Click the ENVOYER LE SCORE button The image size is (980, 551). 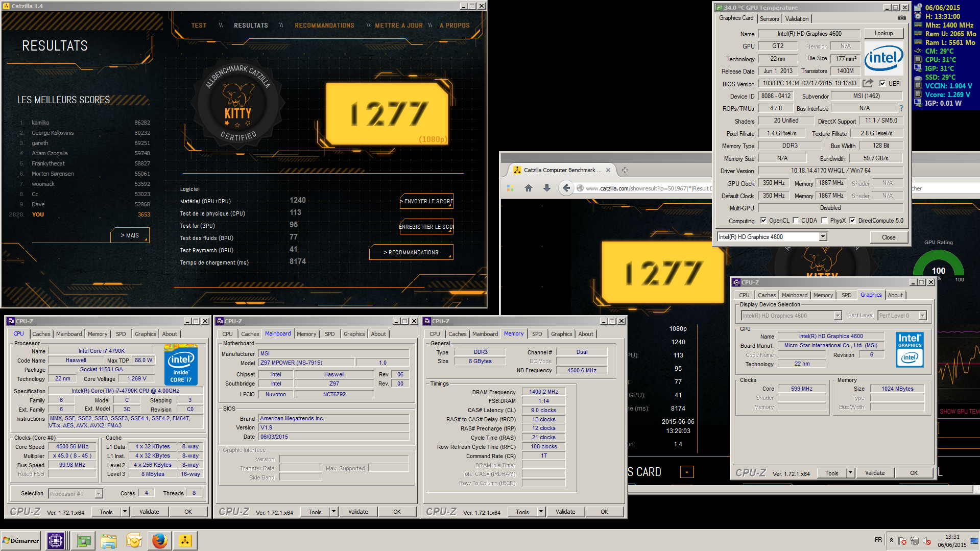click(x=427, y=201)
